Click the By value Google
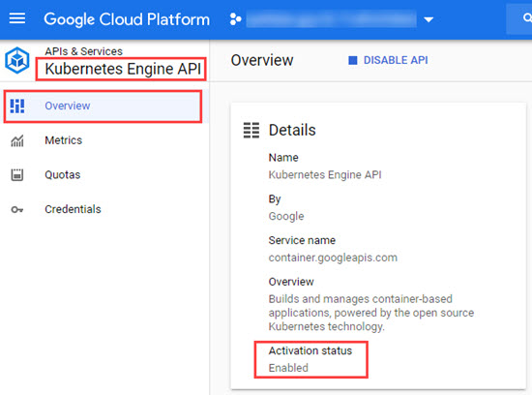 (286, 216)
